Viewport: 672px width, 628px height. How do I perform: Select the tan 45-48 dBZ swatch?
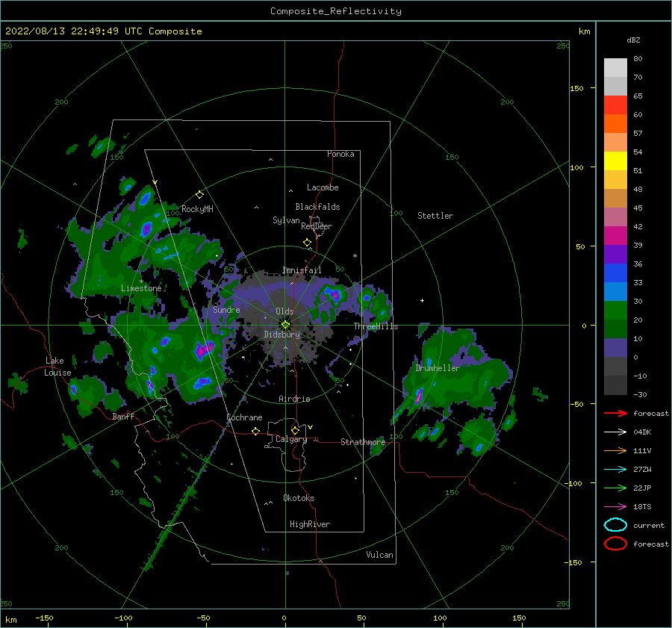tap(615, 199)
